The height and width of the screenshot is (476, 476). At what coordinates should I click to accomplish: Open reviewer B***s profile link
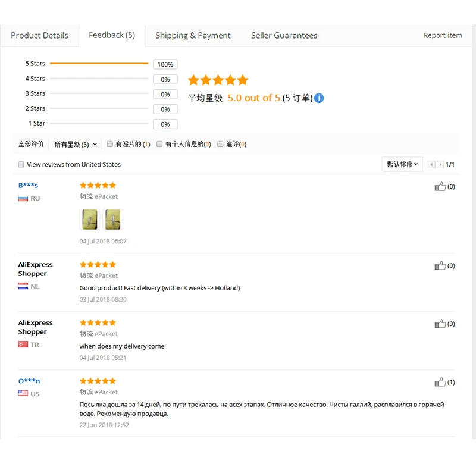coord(28,186)
